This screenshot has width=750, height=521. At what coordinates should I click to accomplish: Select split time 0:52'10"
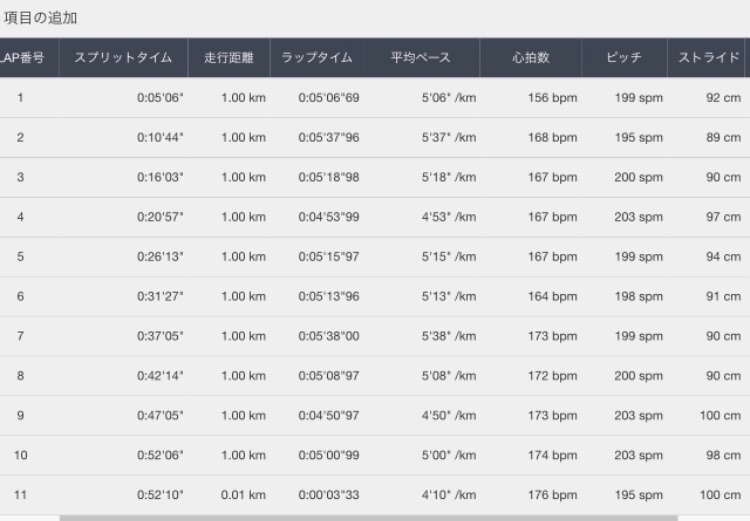point(160,495)
